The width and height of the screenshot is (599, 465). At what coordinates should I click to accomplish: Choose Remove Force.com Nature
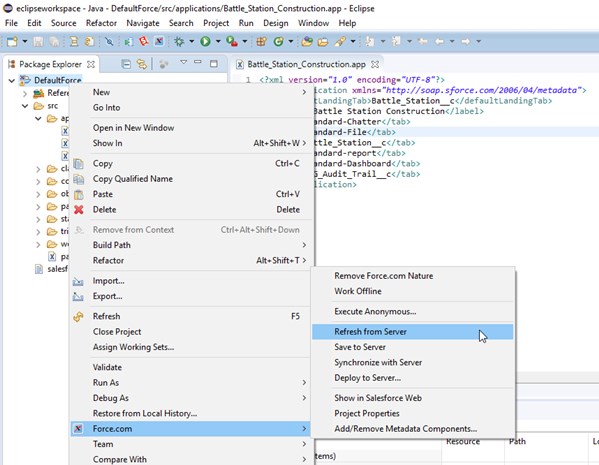[413, 276]
